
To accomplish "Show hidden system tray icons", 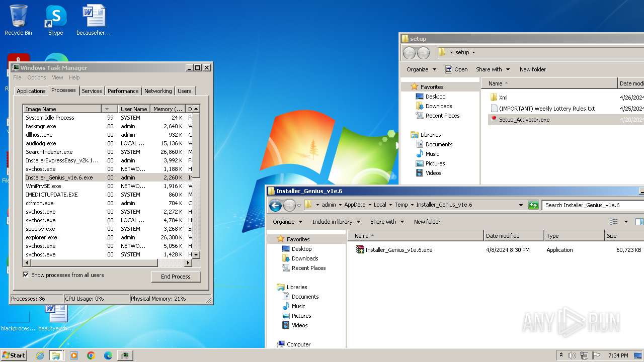I will [x=561, y=355].
